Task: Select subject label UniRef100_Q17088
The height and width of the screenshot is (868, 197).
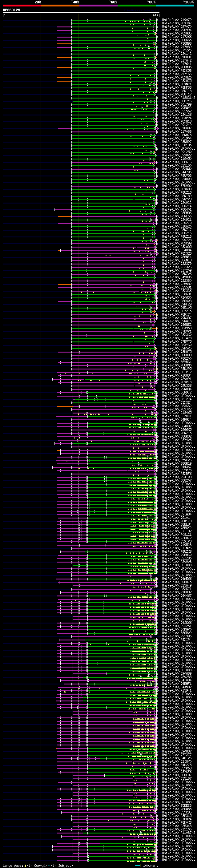Action: tap(177, 131)
